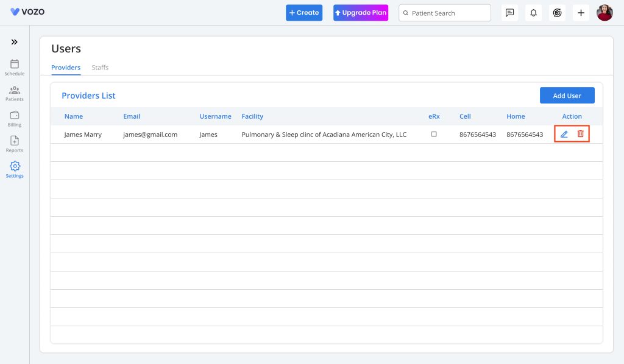624x364 pixels.
Task: Expand the sidebar with the double chevron
Action: point(15,42)
